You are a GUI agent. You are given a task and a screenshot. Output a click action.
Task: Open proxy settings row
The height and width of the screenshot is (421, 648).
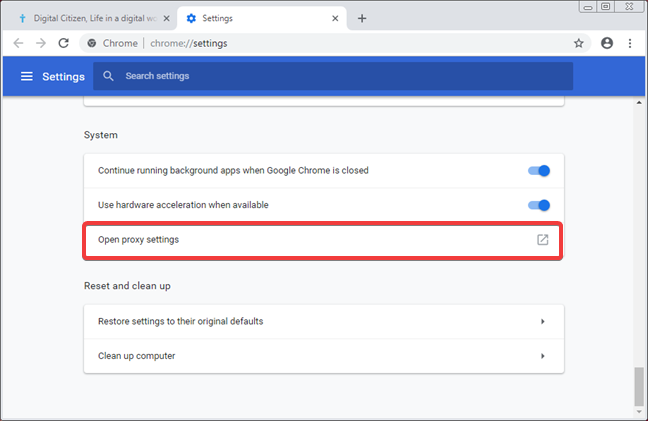(323, 241)
